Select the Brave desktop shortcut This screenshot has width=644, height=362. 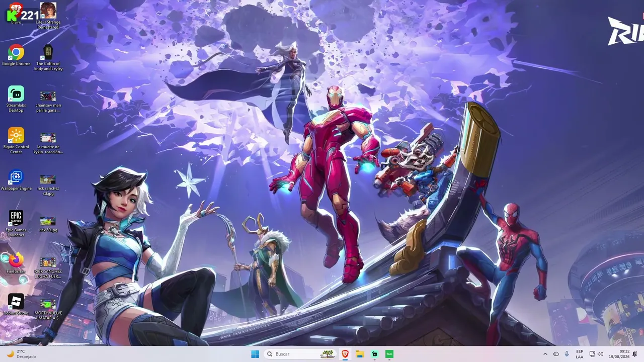pyautogui.click(x=16, y=14)
